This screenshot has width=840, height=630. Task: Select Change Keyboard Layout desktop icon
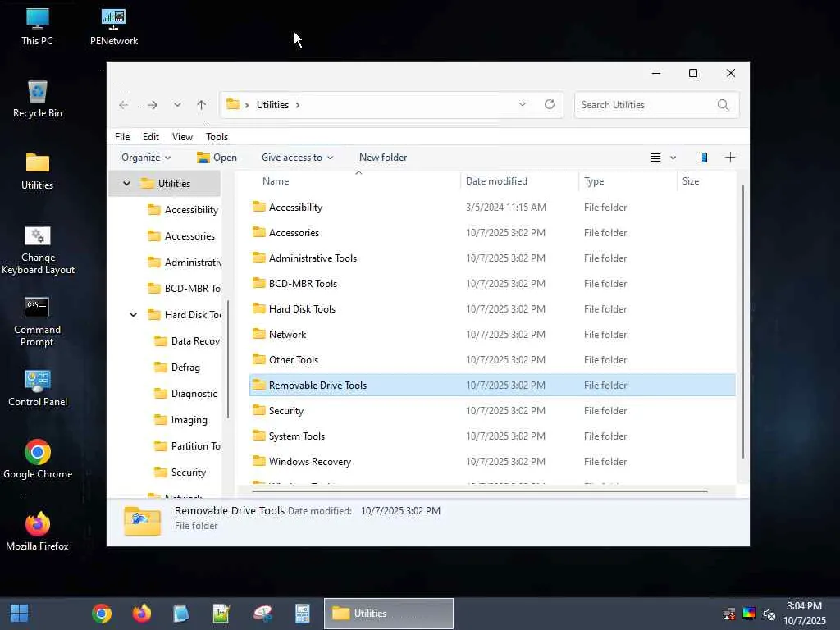[38, 249]
